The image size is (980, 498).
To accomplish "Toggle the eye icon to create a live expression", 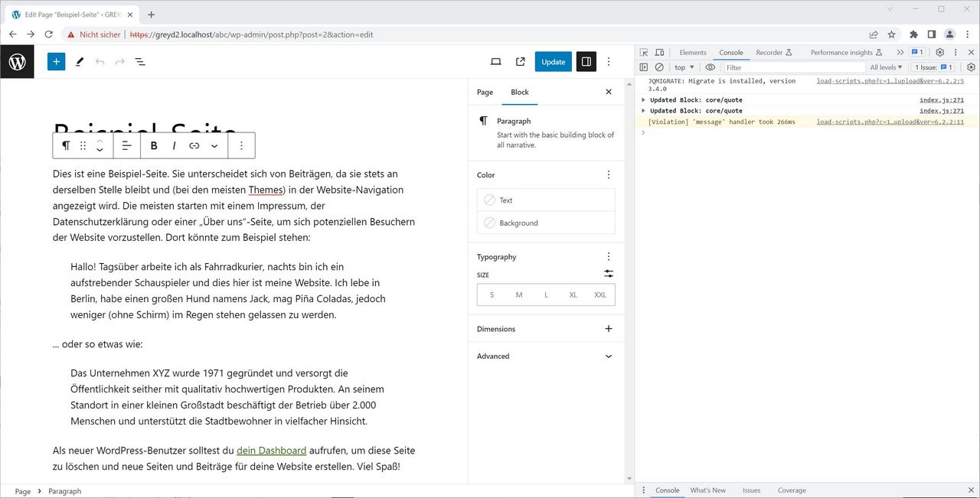I will 710,67.
